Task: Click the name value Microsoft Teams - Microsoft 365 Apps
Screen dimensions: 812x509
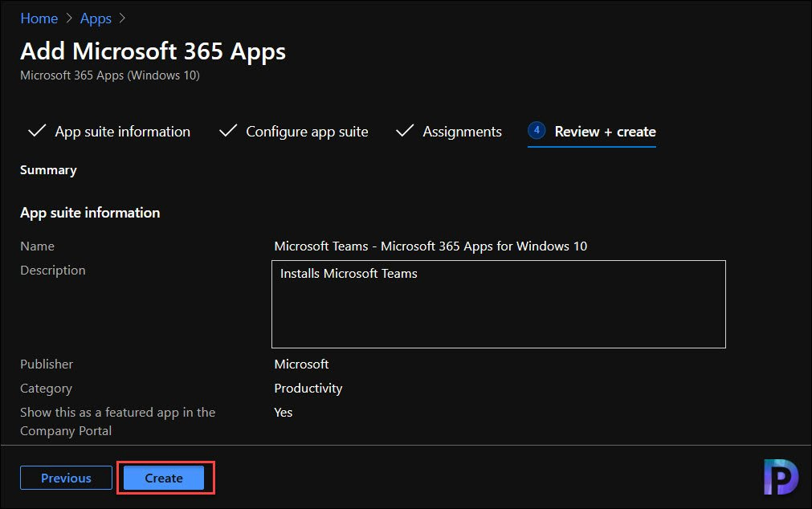Action: click(430, 246)
